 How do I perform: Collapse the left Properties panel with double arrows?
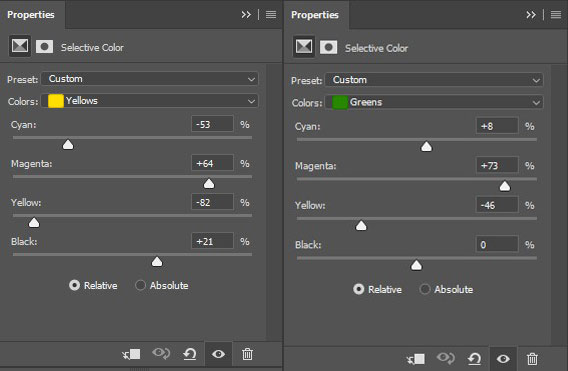tap(246, 14)
